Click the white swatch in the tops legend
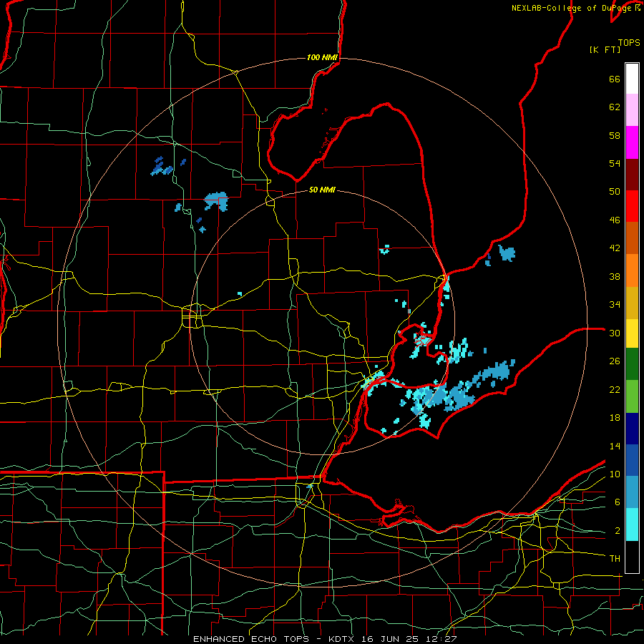 632,79
